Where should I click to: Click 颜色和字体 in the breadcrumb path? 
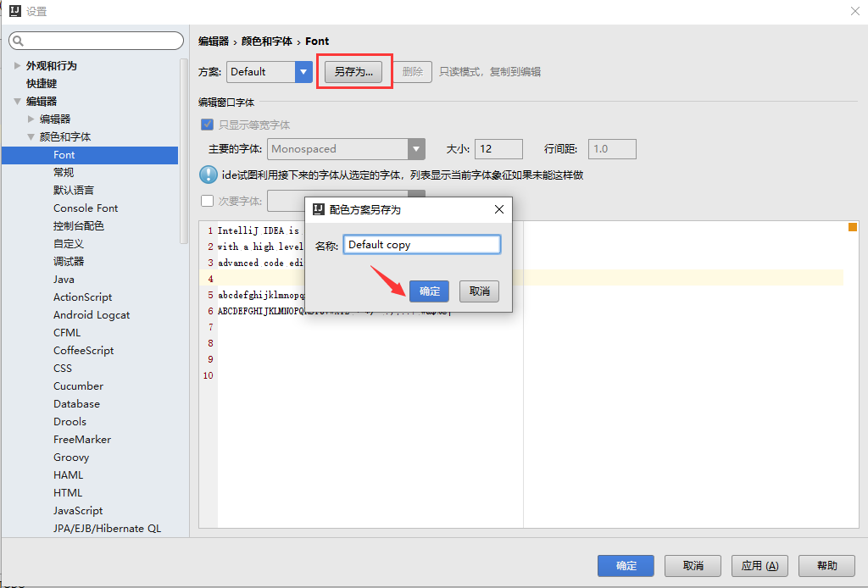[267, 41]
